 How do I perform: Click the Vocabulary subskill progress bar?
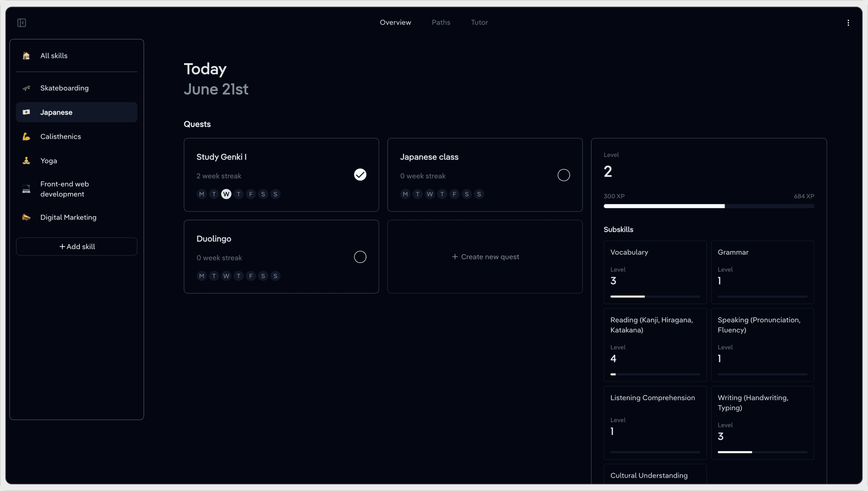(655, 297)
